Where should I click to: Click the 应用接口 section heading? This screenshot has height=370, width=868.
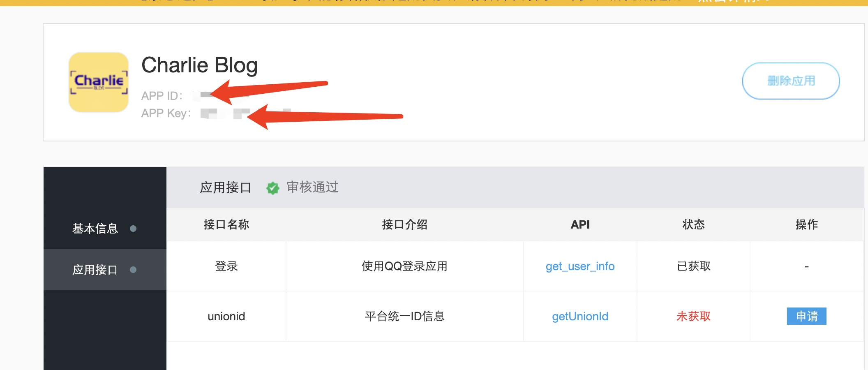[x=225, y=187]
